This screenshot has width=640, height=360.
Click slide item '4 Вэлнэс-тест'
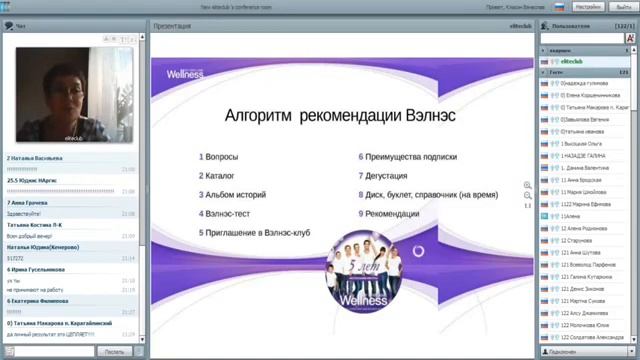[x=224, y=214]
